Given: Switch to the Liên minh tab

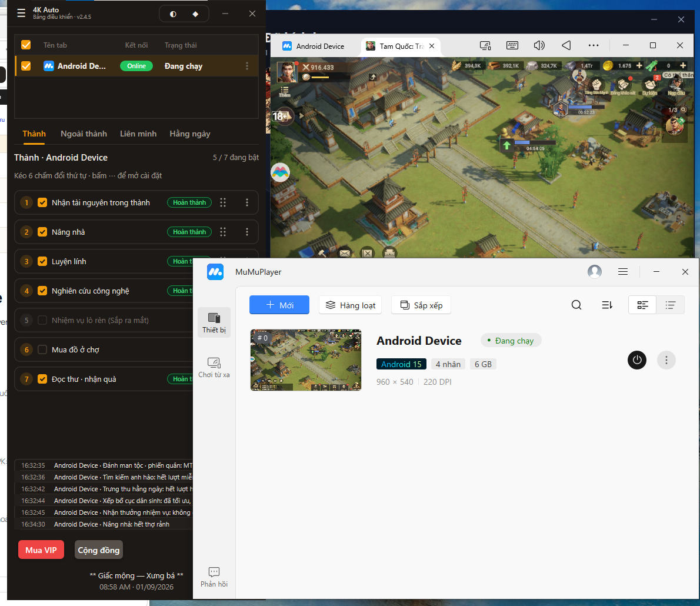Looking at the screenshot, I should click(x=138, y=134).
